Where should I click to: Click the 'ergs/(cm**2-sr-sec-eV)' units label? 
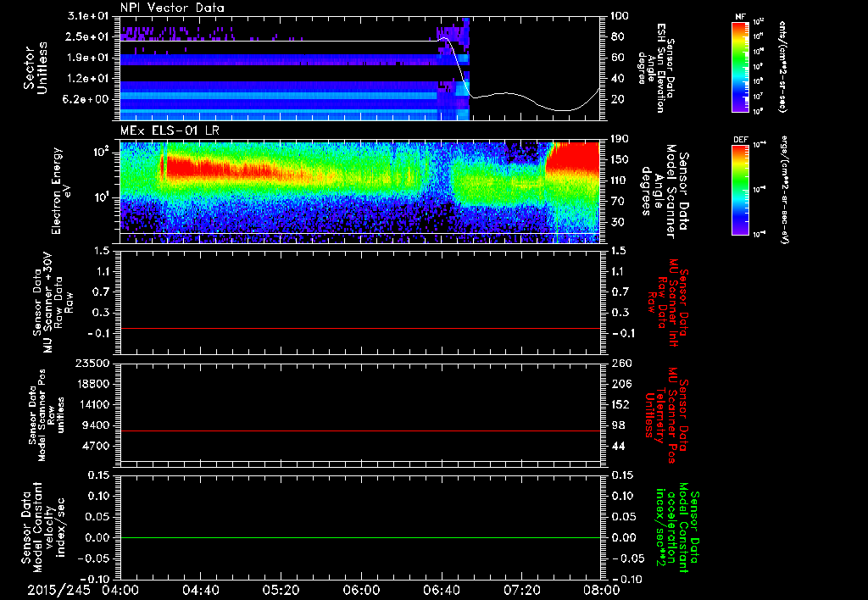pyautogui.click(x=784, y=190)
